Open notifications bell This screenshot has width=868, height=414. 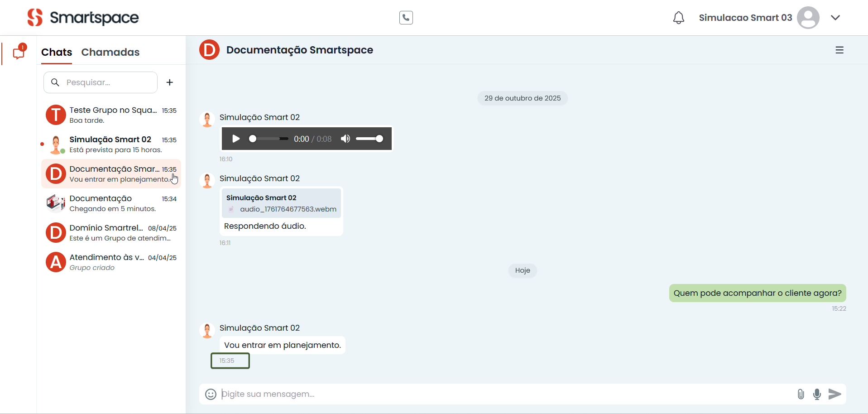pyautogui.click(x=678, y=18)
